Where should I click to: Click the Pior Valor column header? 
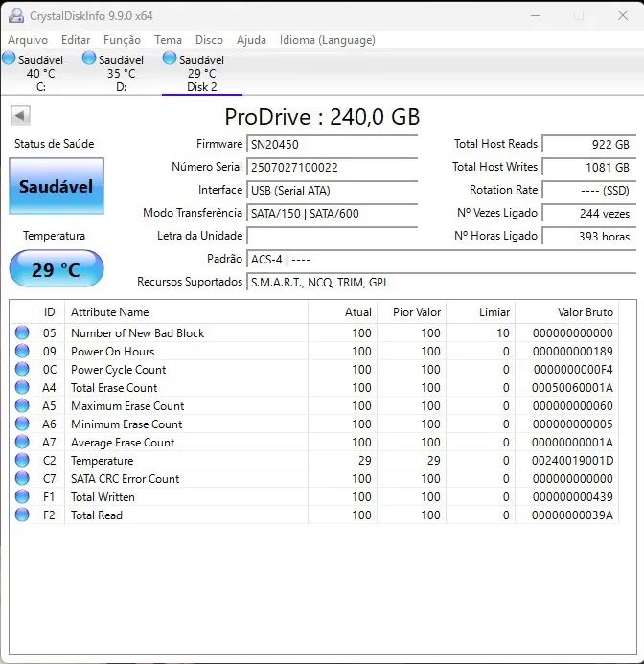[412, 312]
